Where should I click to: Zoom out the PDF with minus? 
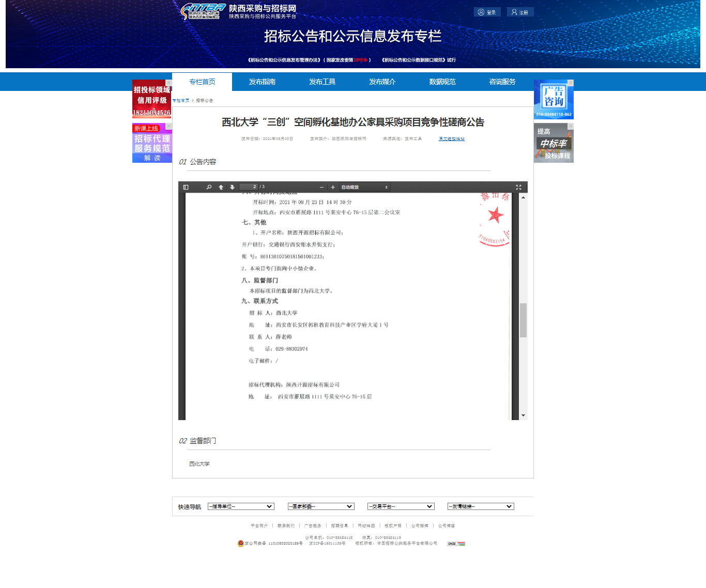tap(321, 187)
